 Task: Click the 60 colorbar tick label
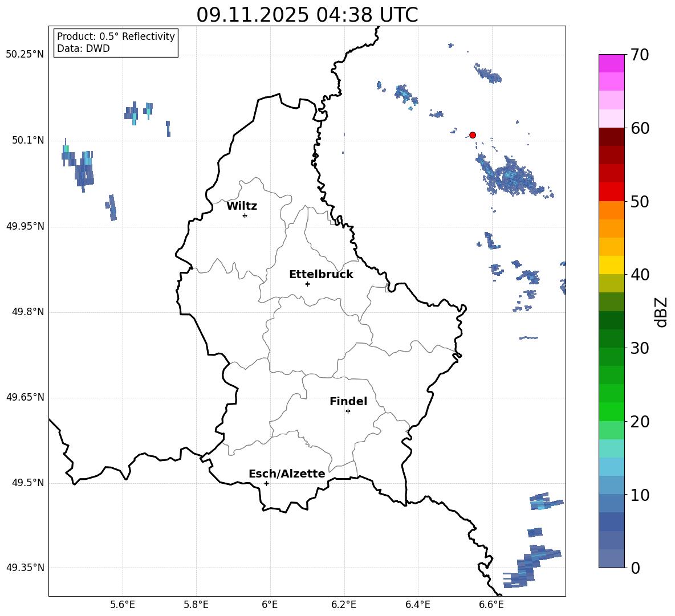640,128
